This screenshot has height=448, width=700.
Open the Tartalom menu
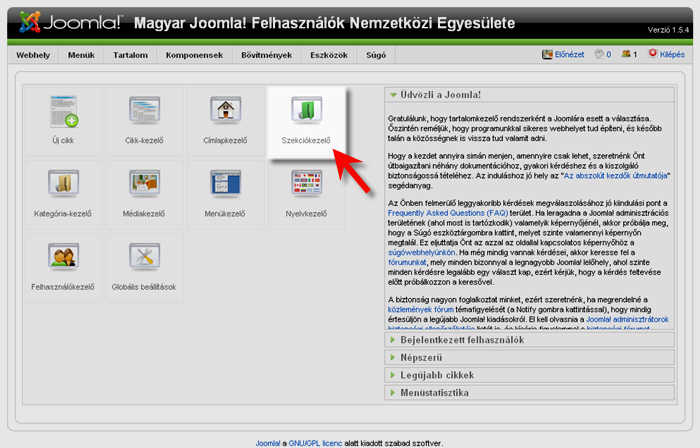(x=130, y=55)
